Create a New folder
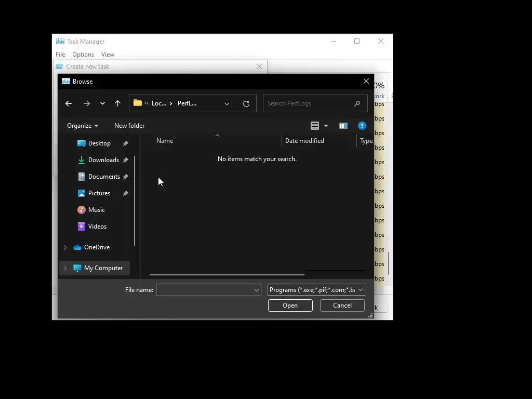The height and width of the screenshot is (399, 532). tap(129, 126)
